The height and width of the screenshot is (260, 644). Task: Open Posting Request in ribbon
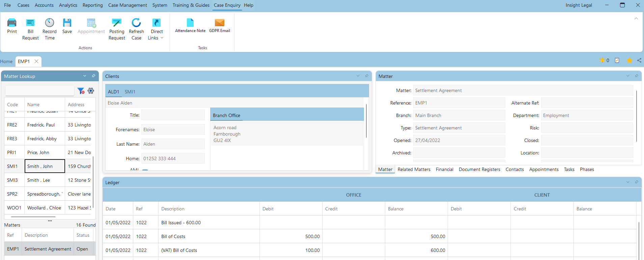tap(117, 29)
